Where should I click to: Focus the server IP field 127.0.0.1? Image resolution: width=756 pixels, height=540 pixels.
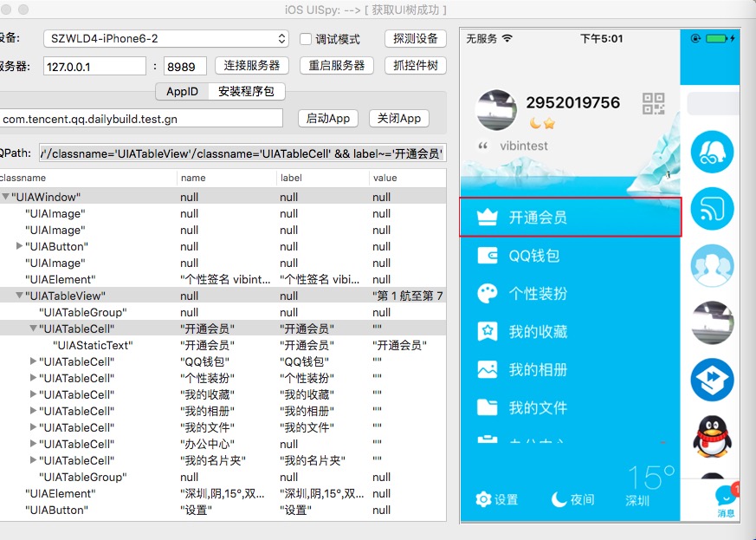(x=94, y=66)
